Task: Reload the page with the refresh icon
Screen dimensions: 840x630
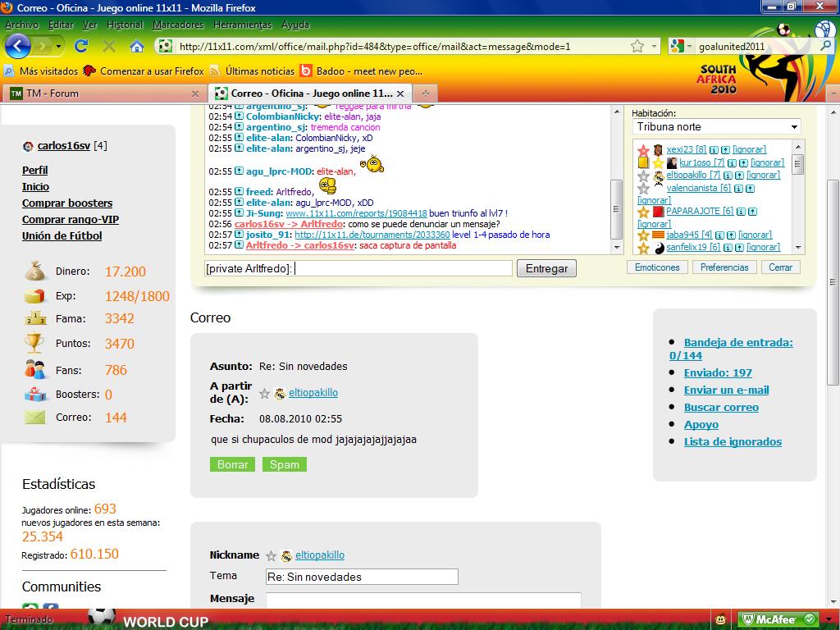Action: 81,46
